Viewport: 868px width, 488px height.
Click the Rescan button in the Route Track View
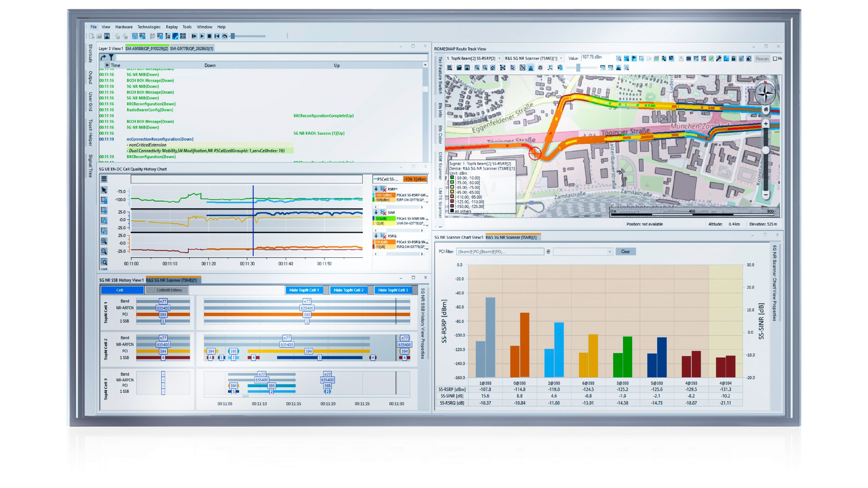click(762, 59)
